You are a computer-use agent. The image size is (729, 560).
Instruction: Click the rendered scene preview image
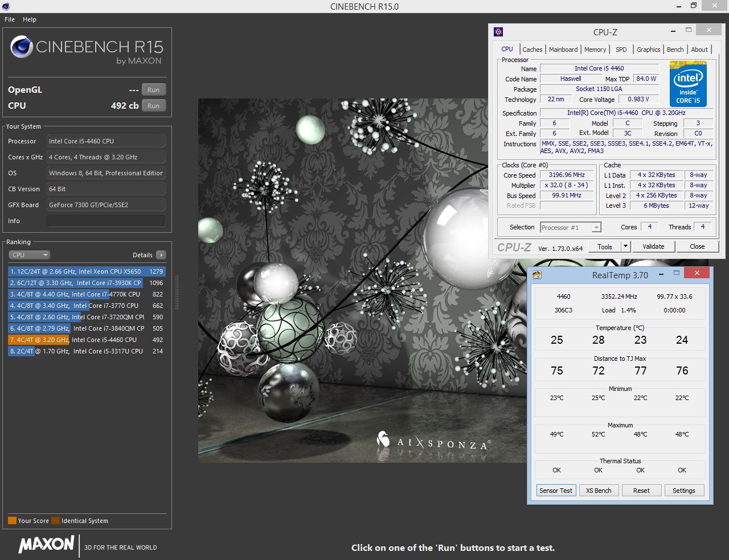coord(362,280)
